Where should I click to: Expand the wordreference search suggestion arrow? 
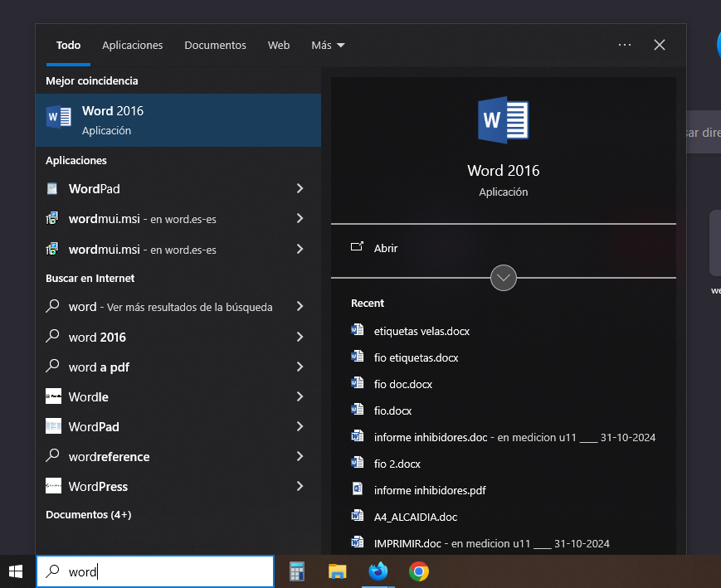[x=300, y=456]
